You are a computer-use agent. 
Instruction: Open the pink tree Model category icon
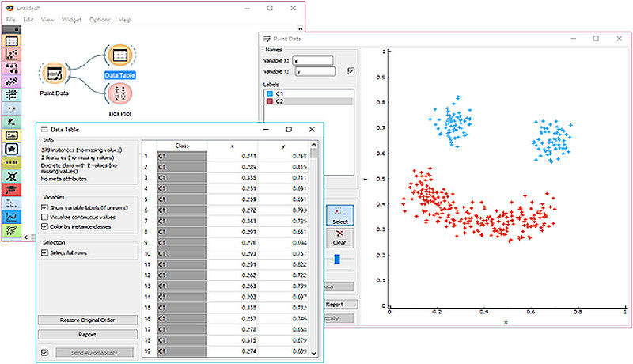pyautogui.click(x=11, y=68)
